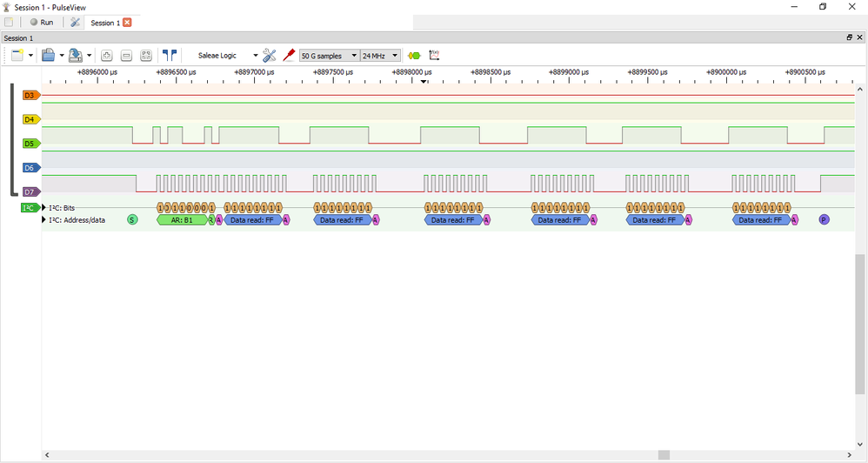
Task: Select the D6 channel label
Action: tap(30, 167)
